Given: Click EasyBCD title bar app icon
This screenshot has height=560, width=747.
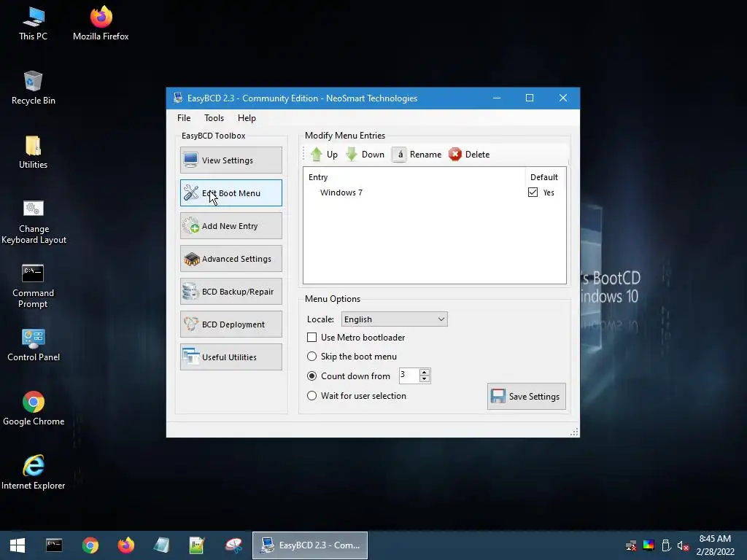Looking at the screenshot, I should tap(178, 98).
